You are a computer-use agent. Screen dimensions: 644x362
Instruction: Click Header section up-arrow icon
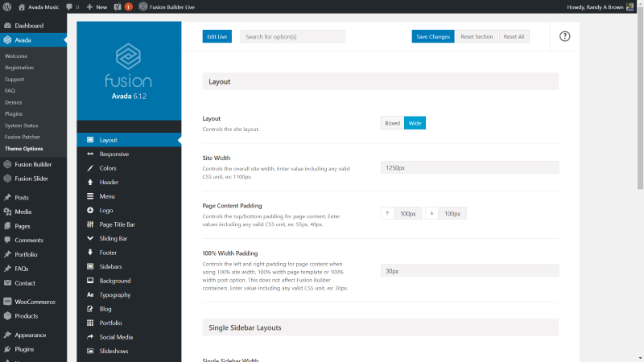pyautogui.click(x=90, y=182)
